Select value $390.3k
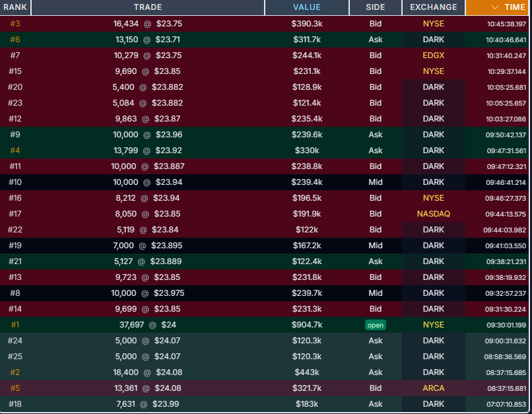 coord(307,24)
